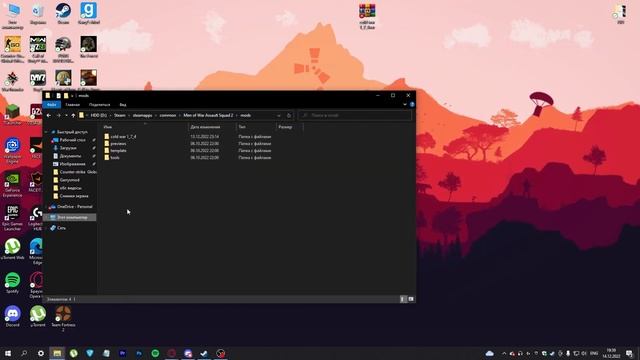Open recent locations dropdown near navigation arrows
This screenshot has width=640, height=360.
[66, 116]
